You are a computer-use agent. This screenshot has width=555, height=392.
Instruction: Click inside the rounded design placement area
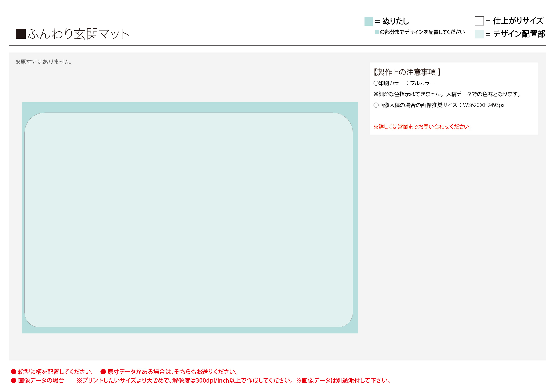pos(189,220)
